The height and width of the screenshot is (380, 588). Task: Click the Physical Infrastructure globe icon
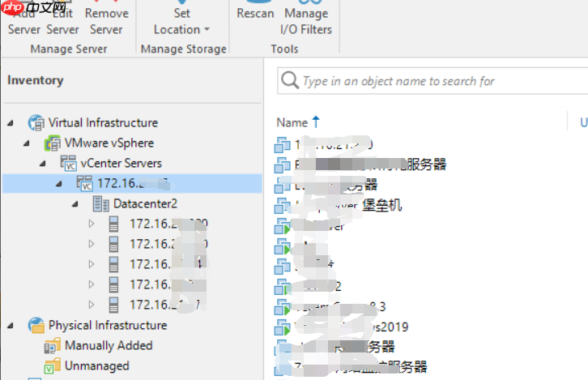pyautogui.click(x=36, y=325)
